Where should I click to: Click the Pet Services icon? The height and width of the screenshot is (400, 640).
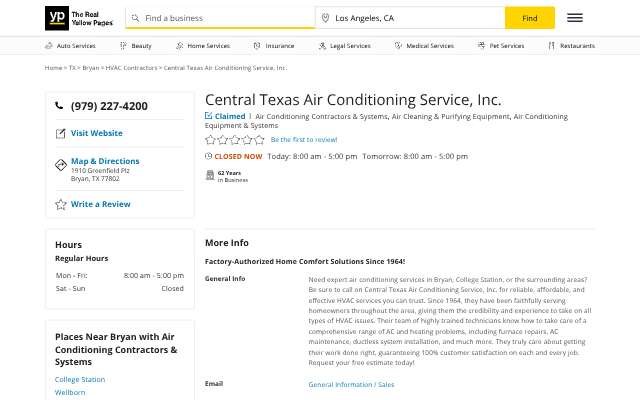click(481, 46)
